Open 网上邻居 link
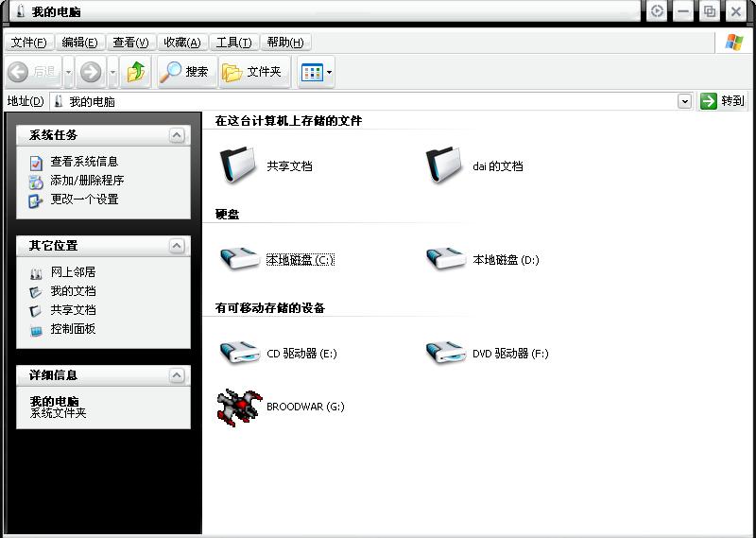Image resolution: width=756 pixels, height=538 pixels. tap(74, 272)
